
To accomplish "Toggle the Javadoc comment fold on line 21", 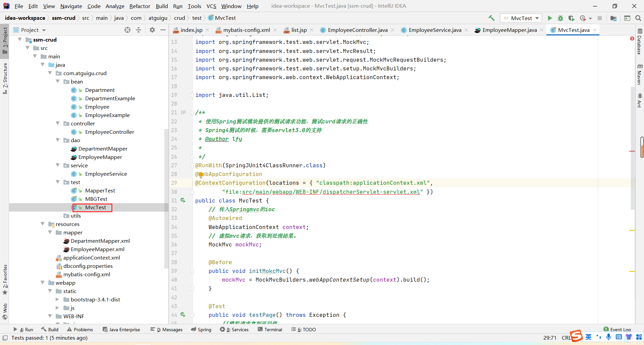I will pos(192,113).
